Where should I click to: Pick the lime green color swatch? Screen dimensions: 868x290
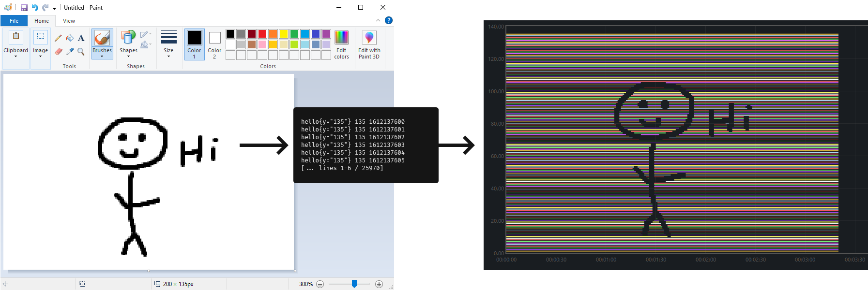[294, 44]
